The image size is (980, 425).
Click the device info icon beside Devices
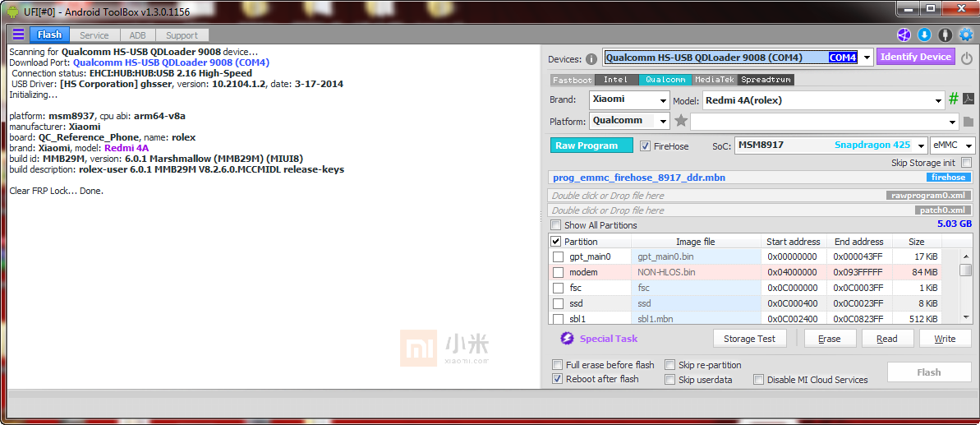tap(591, 58)
